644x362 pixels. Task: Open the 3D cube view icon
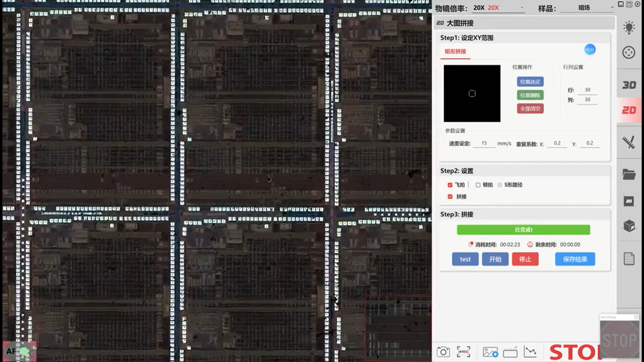(629, 226)
